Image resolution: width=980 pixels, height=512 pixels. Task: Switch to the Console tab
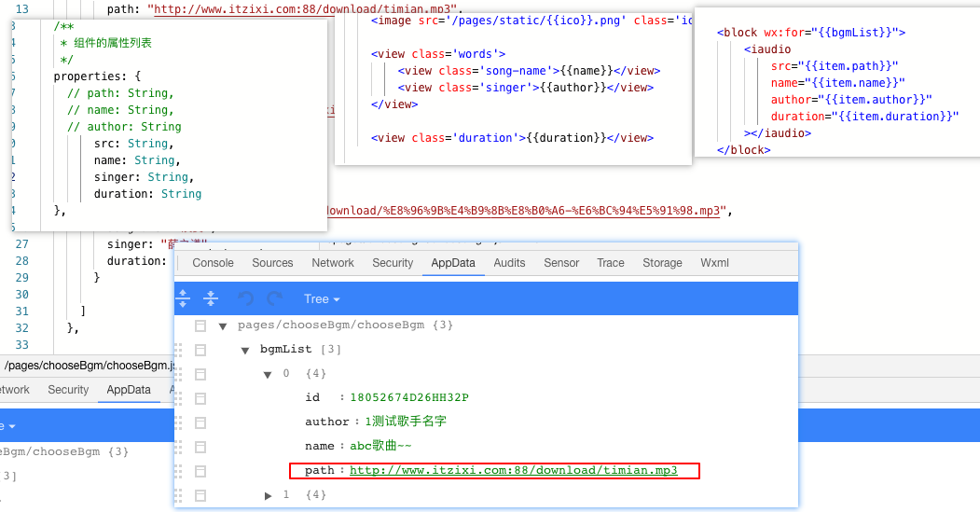(214, 263)
